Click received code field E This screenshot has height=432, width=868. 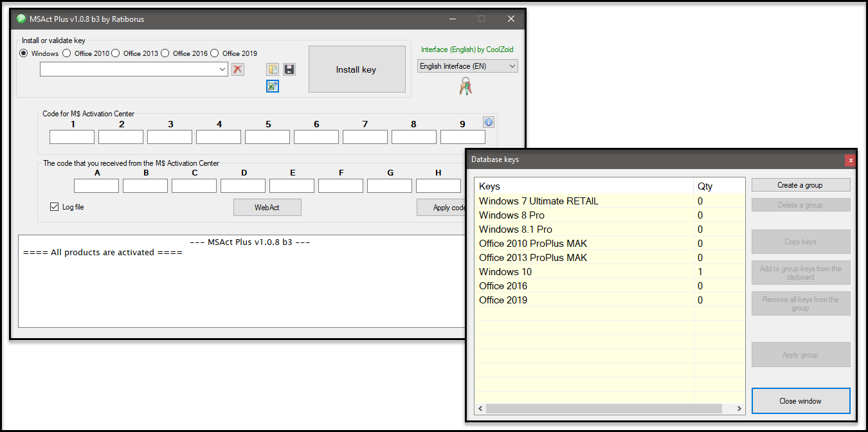[x=292, y=186]
